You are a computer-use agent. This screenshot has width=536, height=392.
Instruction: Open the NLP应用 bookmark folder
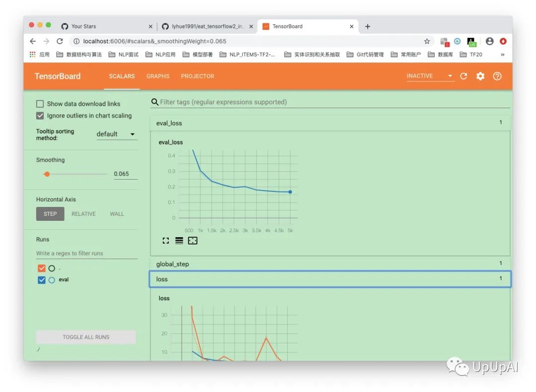point(160,55)
